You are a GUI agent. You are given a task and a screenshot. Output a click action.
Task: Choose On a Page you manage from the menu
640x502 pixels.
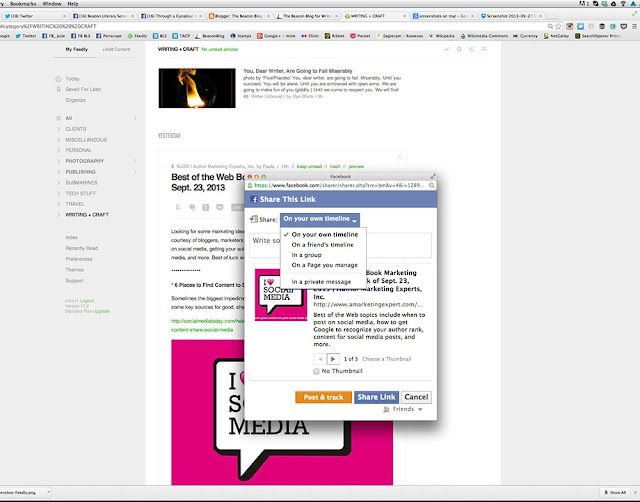[323, 265]
